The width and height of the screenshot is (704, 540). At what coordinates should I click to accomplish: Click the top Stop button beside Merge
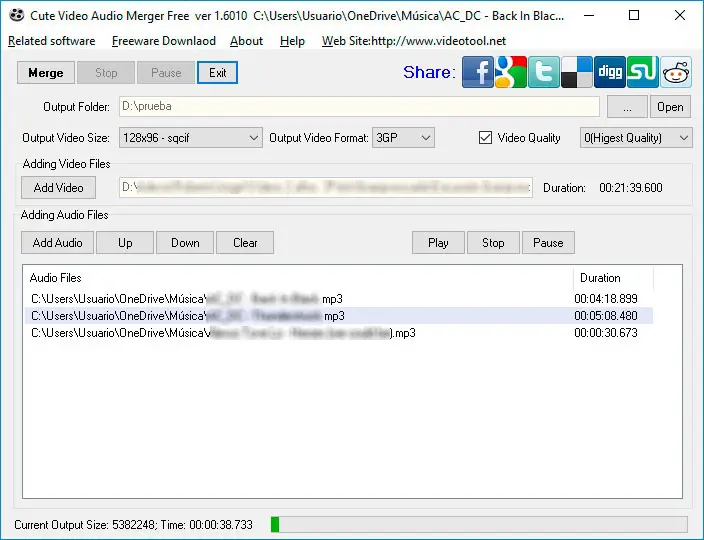pos(106,73)
